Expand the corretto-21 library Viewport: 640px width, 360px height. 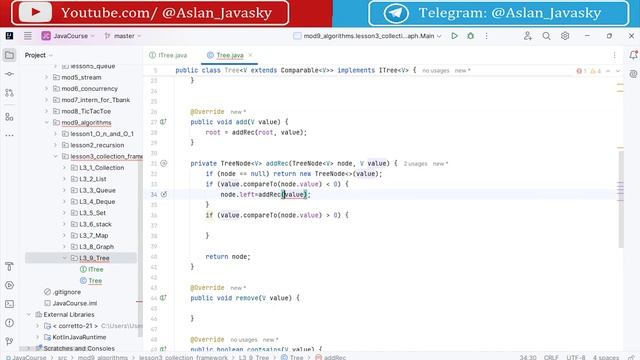coord(38,326)
